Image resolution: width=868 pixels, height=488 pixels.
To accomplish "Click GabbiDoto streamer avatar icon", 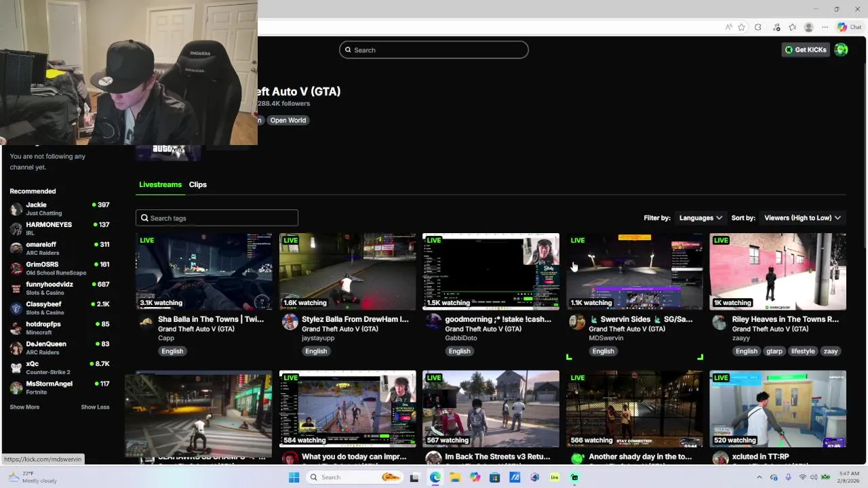I will pyautogui.click(x=433, y=322).
